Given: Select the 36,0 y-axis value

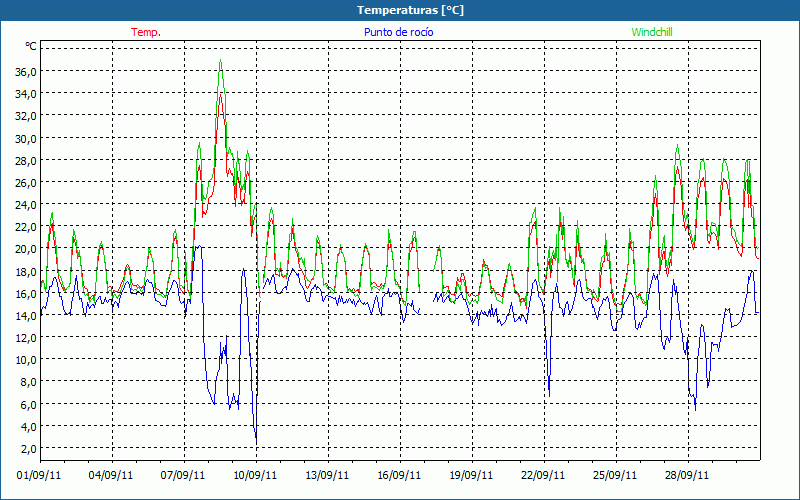Looking at the screenshot, I should [x=26, y=71].
